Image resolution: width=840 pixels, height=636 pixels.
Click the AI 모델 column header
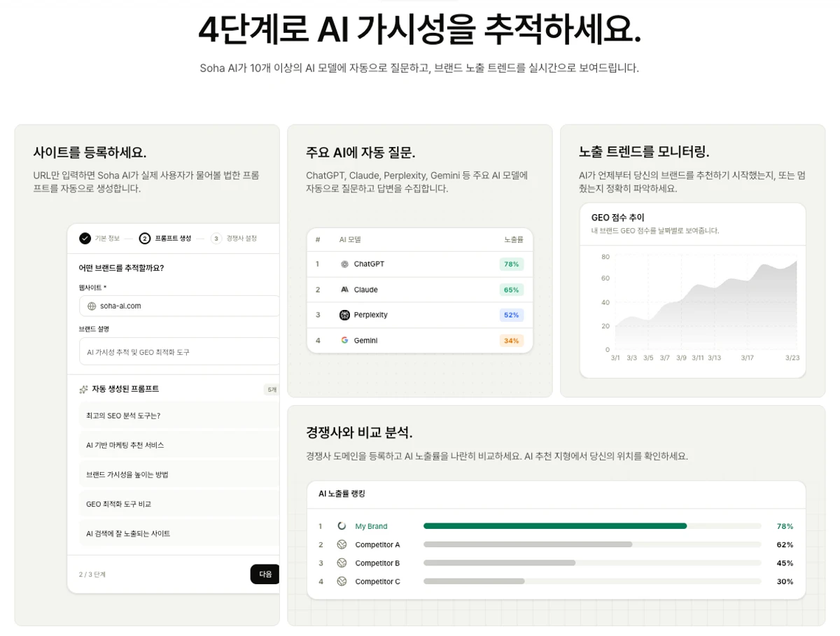click(x=350, y=239)
